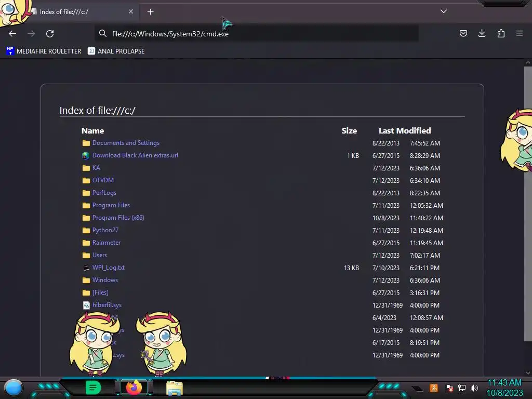
Task: Sort listing by the Name column header
Action: [x=92, y=131]
